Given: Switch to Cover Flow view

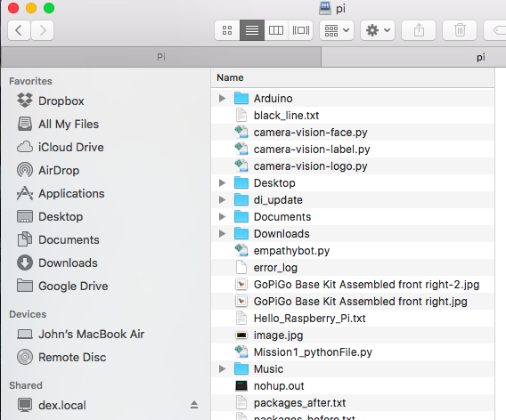Looking at the screenshot, I should point(301,30).
